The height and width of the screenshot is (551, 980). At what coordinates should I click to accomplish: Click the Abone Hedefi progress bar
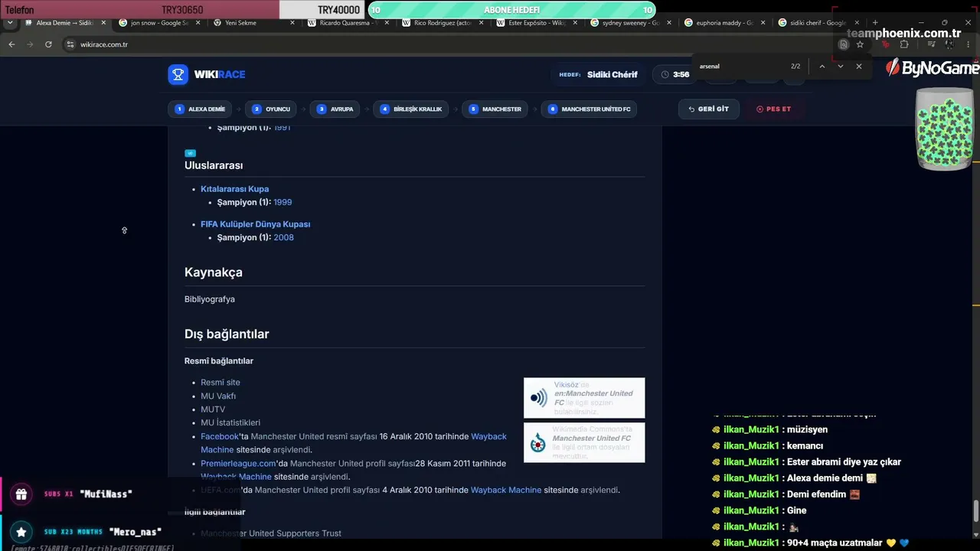pos(511,10)
